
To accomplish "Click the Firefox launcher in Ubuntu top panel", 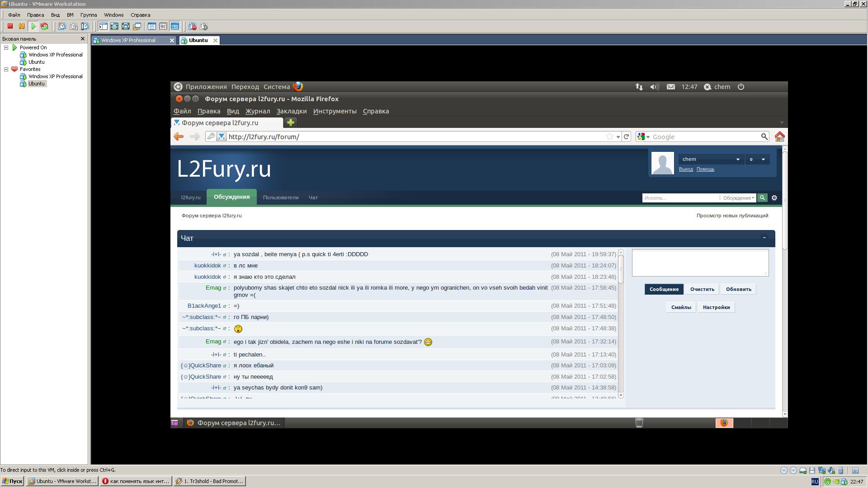I will [298, 87].
